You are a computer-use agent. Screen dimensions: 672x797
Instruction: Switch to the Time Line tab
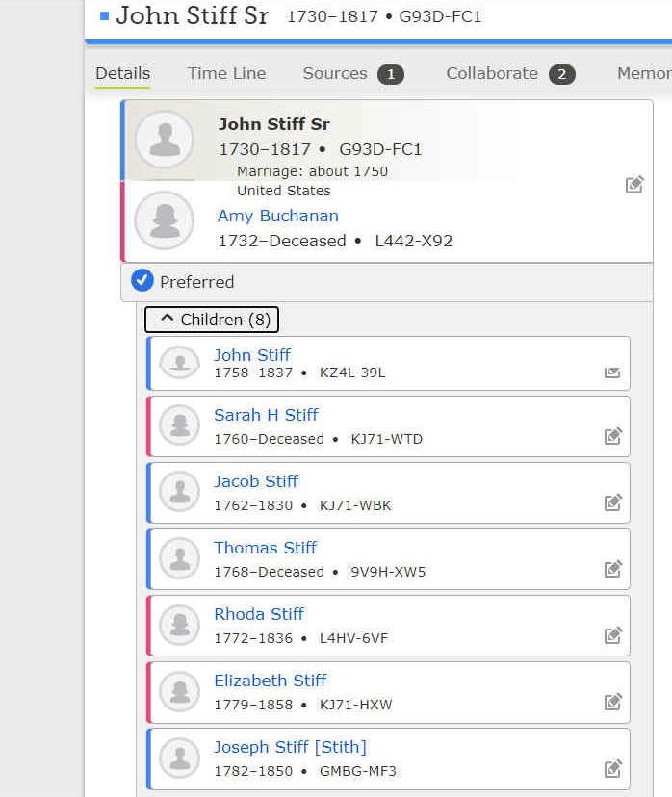(226, 73)
